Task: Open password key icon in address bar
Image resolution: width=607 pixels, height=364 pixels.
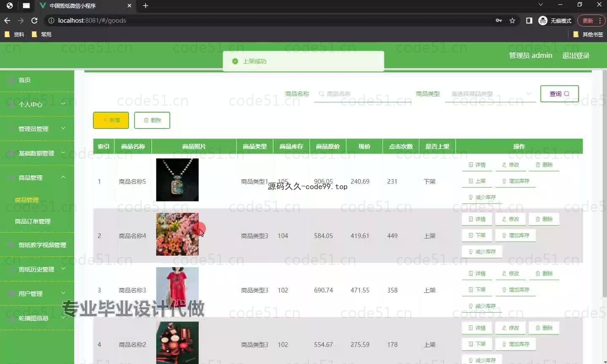Action: pos(499,20)
